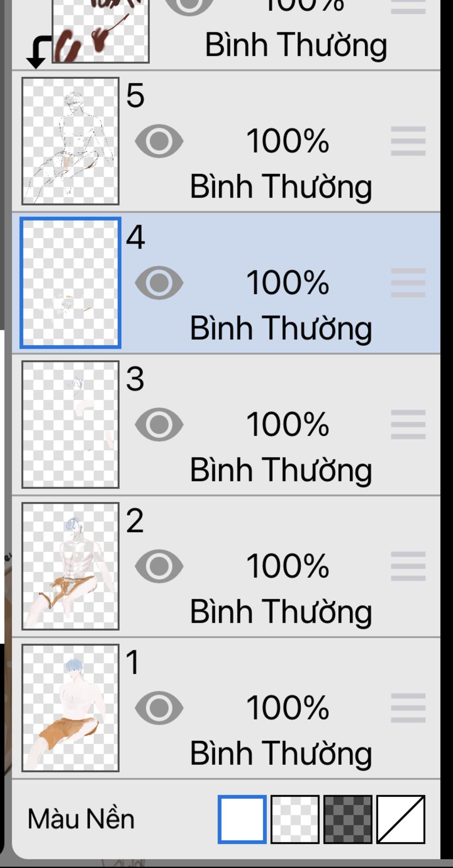453x868 pixels.
Task: Click layer 2's reorder handle icon
Action: 408,566
